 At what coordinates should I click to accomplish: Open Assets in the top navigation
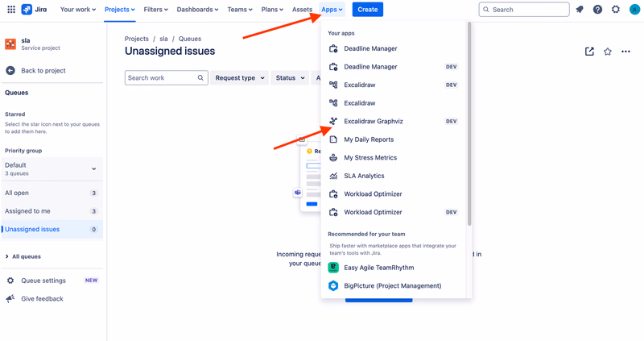303,10
